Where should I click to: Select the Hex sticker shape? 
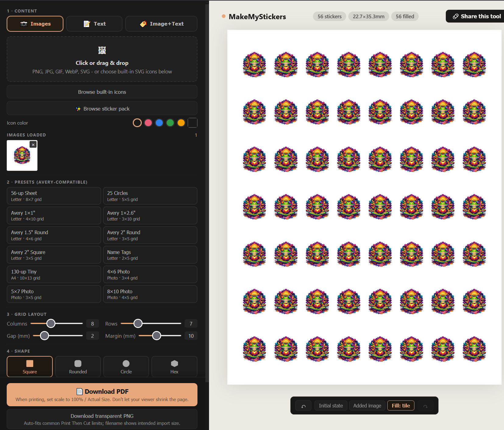pos(174,367)
